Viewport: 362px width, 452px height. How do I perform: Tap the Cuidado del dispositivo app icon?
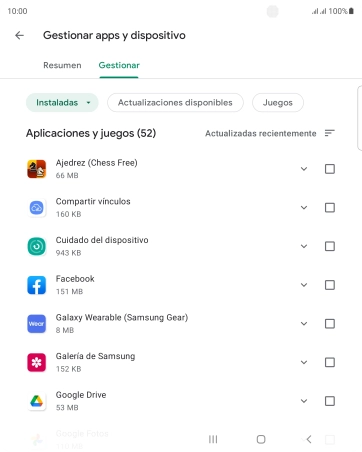click(36, 246)
